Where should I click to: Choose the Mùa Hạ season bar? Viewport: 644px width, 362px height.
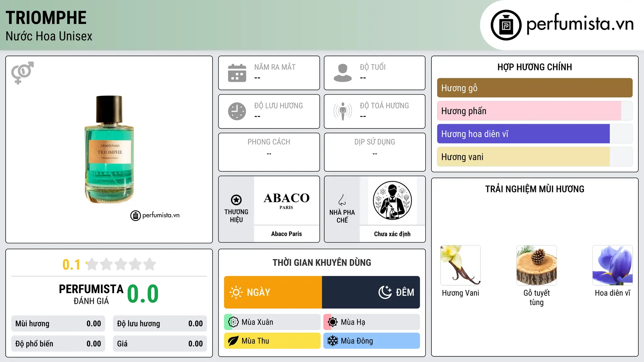[372, 322]
